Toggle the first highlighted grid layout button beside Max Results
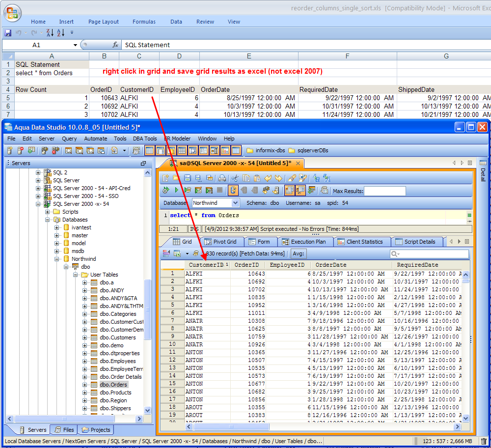 (290, 190)
